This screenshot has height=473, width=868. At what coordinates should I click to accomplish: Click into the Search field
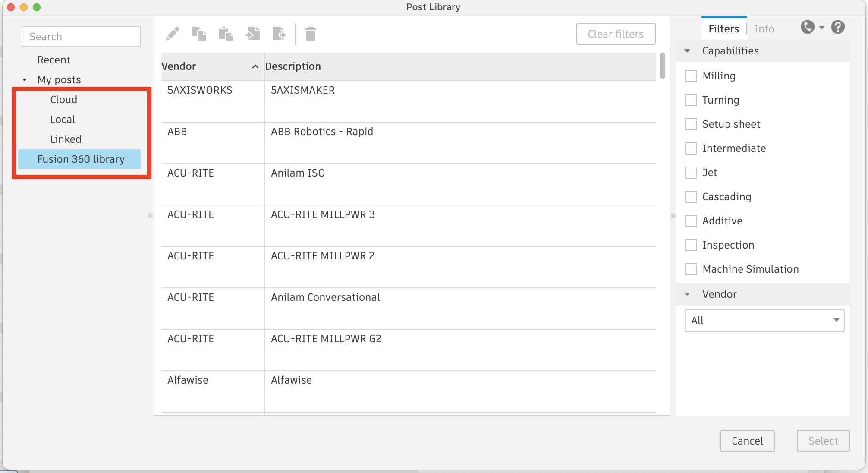pos(81,37)
